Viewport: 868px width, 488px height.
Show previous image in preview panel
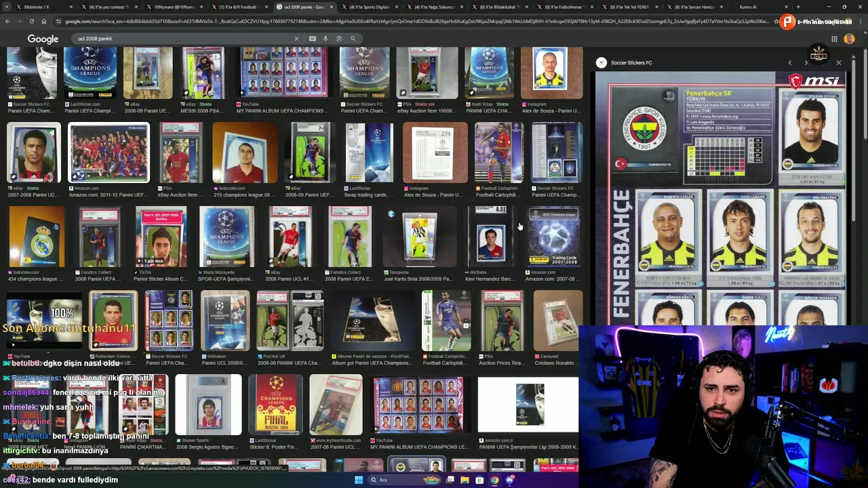[789, 62]
